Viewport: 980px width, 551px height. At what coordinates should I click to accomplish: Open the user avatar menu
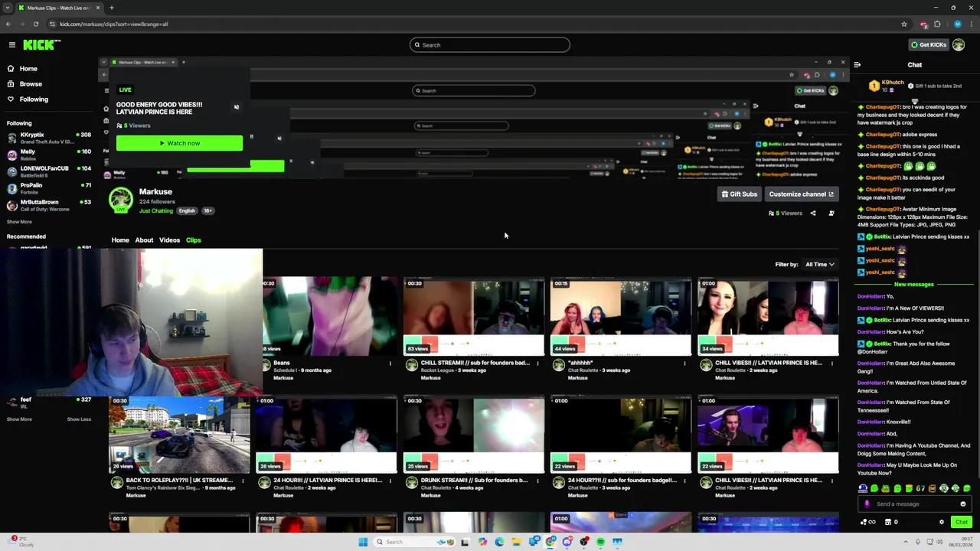(x=959, y=45)
